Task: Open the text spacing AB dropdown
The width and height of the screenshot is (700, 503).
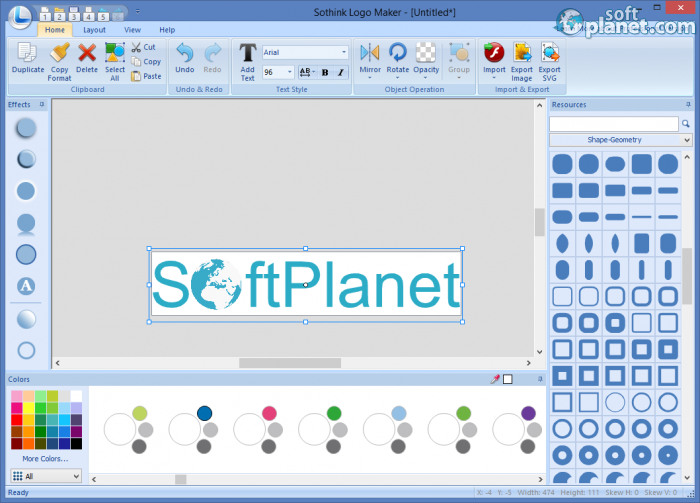Action: pos(307,72)
